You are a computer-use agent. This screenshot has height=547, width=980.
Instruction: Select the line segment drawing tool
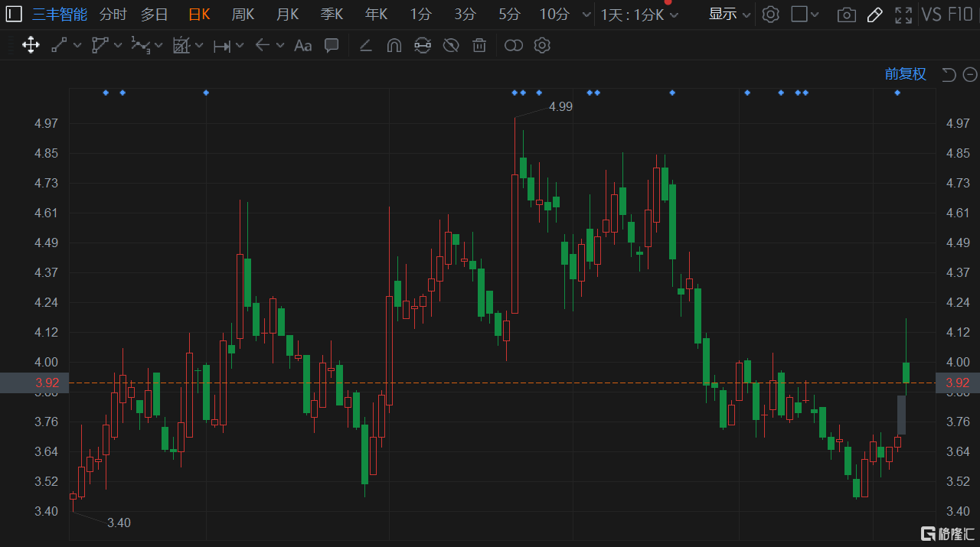pyautogui.click(x=59, y=45)
